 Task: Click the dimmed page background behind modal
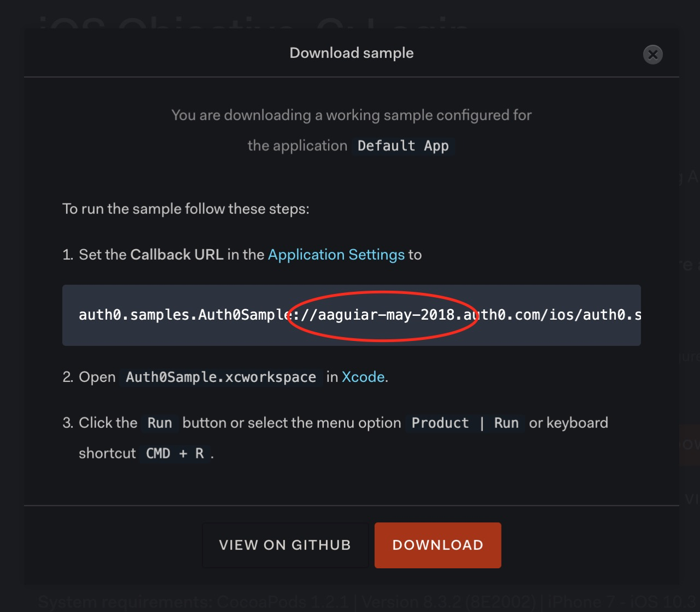pyautogui.click(x=11, y=306)
